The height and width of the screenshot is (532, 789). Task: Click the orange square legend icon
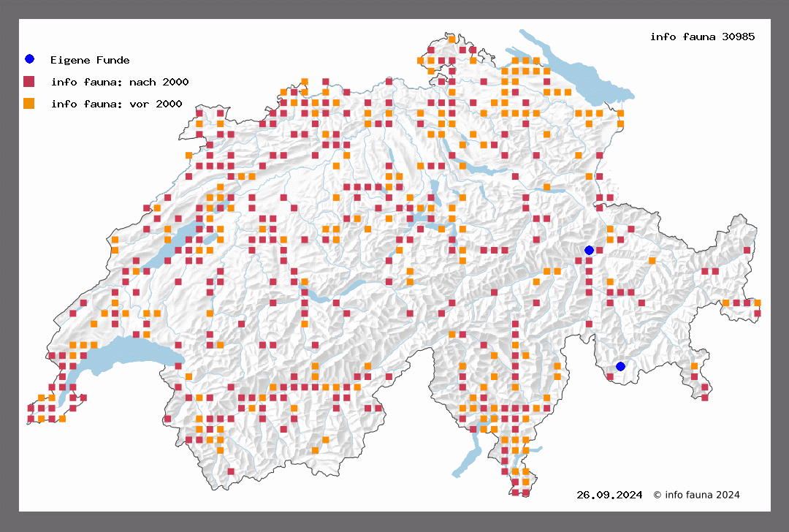point(28,103)
